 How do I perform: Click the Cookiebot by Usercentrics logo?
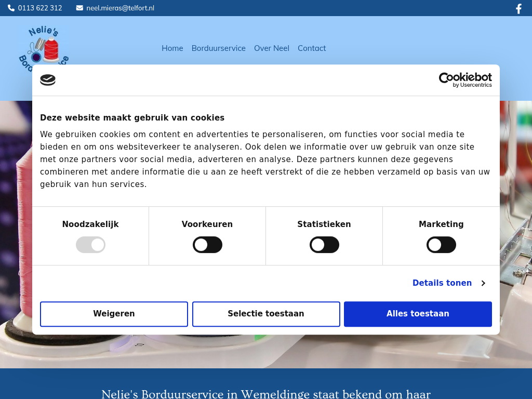[465, 79]
